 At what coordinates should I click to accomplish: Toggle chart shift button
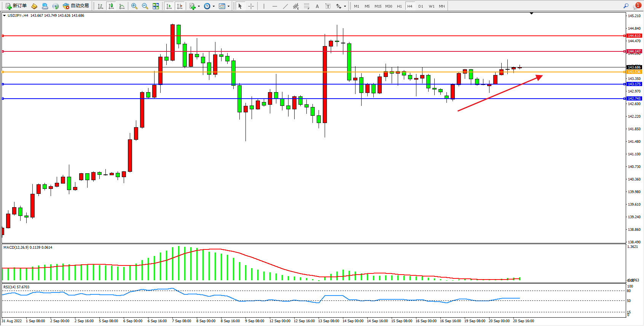tap(180, 6)
